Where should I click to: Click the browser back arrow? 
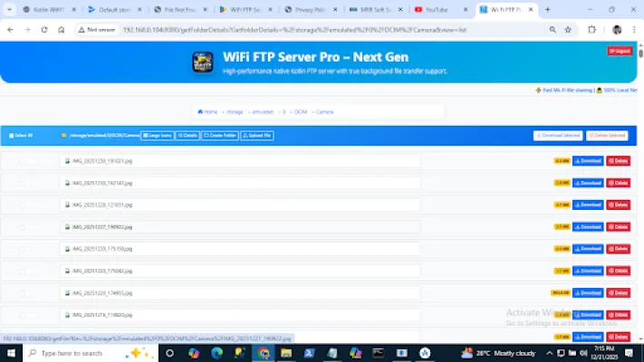(x=9, y=29)
